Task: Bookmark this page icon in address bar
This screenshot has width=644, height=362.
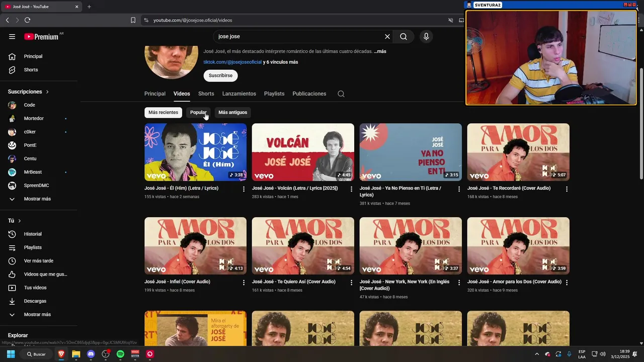Action: 133,20
